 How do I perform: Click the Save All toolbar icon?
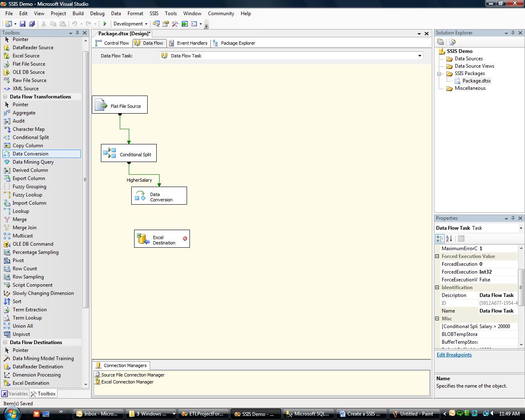coord(32,24)
